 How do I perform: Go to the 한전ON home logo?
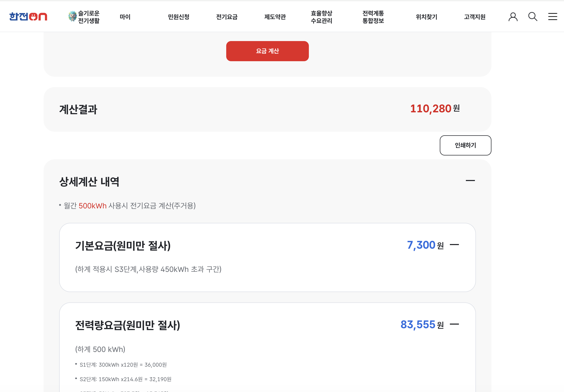pyautogui.click(x=28, y=17)
